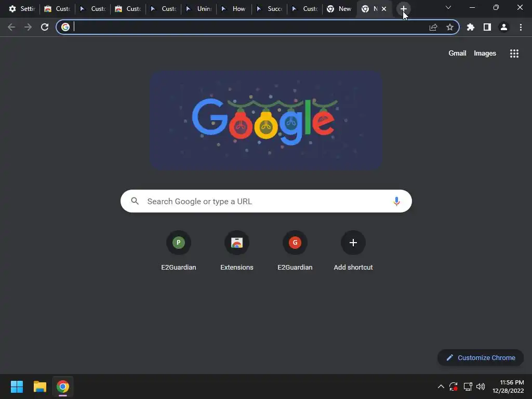Viewport: 532px width, 399px height.
Task: Open Customize Chrome
Action: (481, 357)
